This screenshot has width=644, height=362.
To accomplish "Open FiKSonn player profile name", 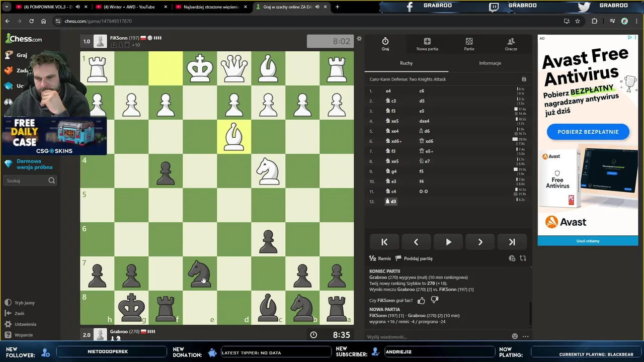I will (x=119, y=38).
